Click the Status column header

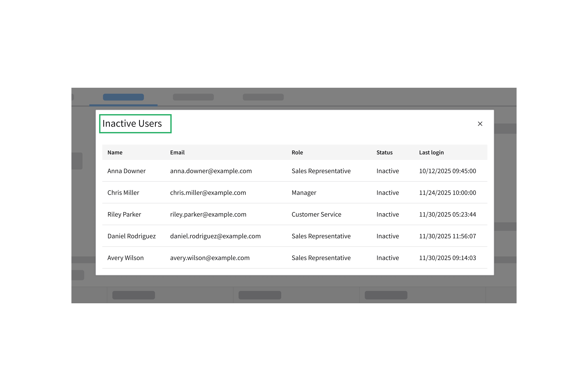384,152
